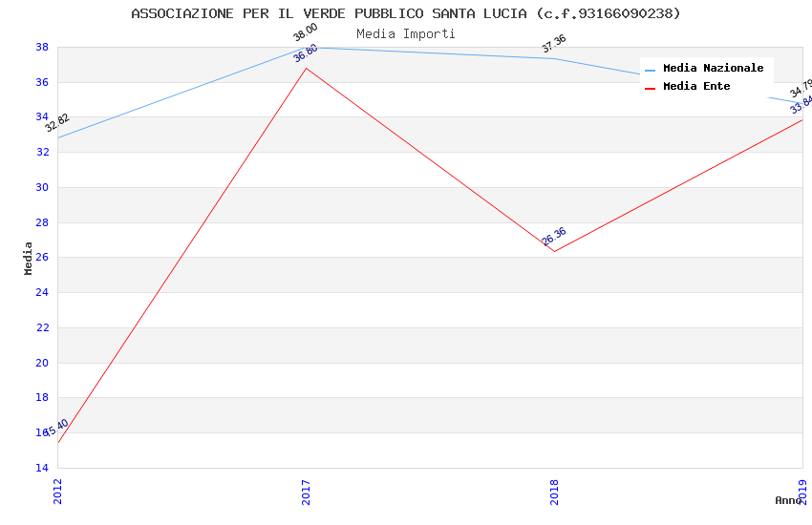Click the y-axis value 18
The width and height of the screenshot is (812, 525).
(42, 397)
